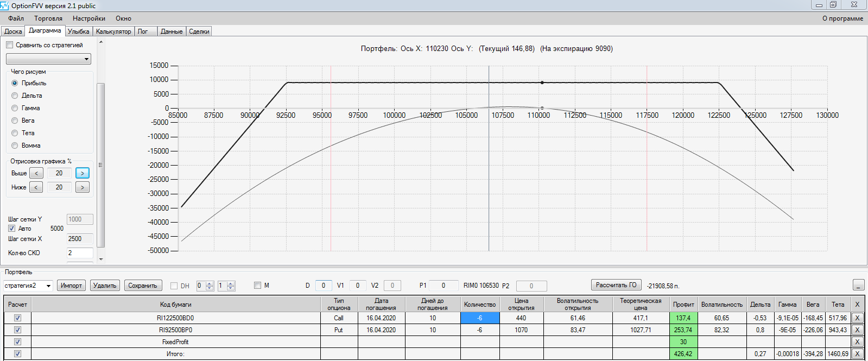Open the strategy comparison dropdown
This screenshot has width=868, height=361.
(x=48, y=59)
